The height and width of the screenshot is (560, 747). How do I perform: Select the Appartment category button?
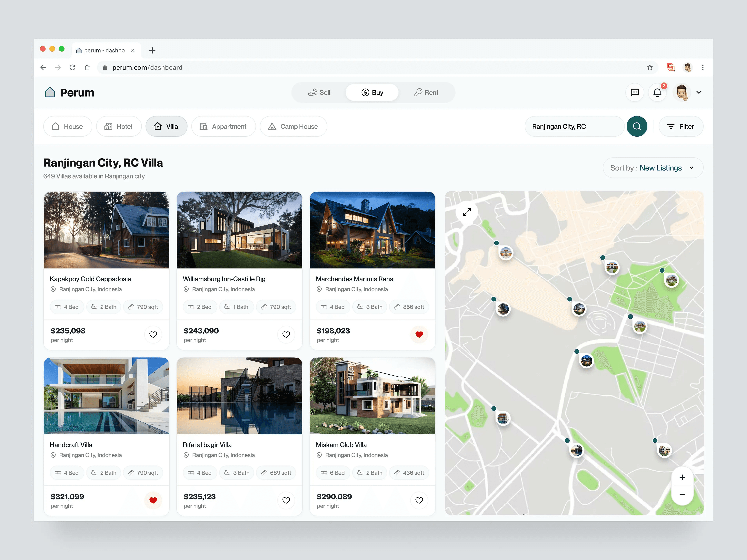tap(223, 126)
